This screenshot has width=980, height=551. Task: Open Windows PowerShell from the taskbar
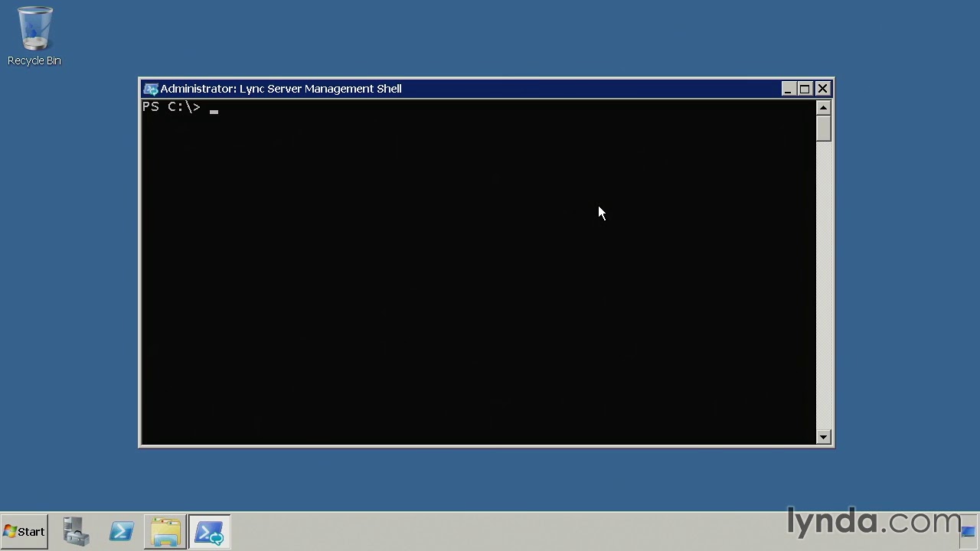121,532
